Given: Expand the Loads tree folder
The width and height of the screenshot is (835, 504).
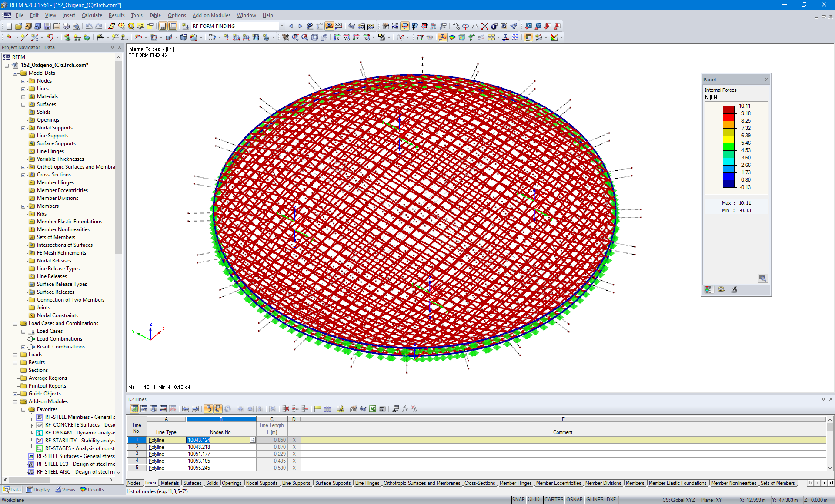Looking at the screenshot, I should 15,355.
